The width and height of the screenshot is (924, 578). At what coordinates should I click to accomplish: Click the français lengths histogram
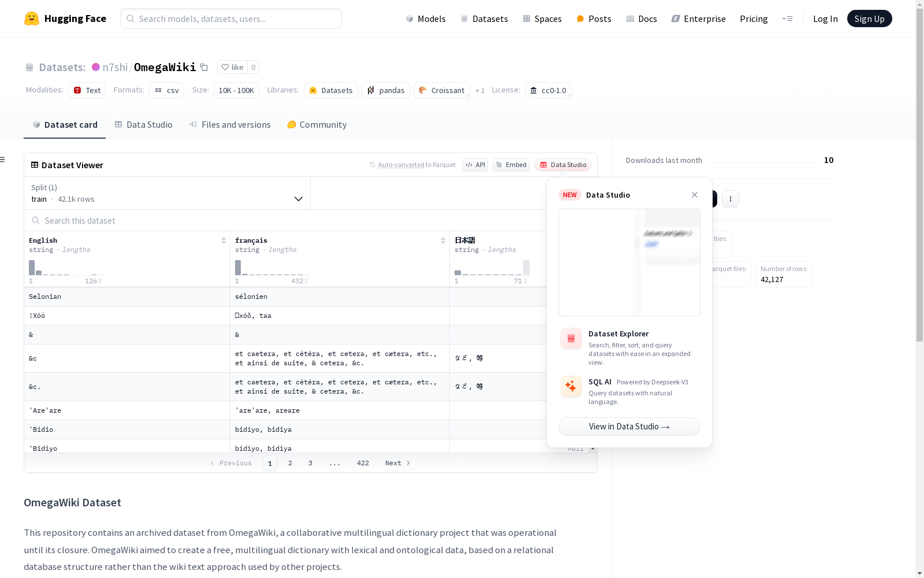coord(272,268)
